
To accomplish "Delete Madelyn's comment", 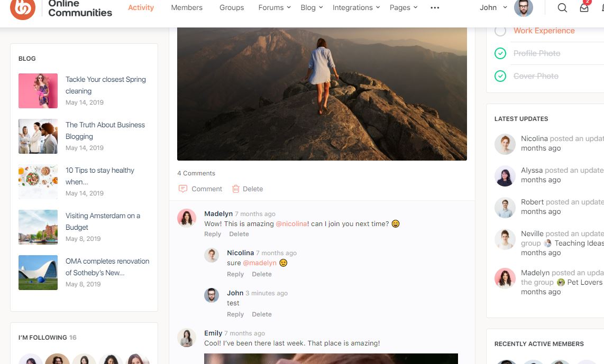I will point(239,234).
